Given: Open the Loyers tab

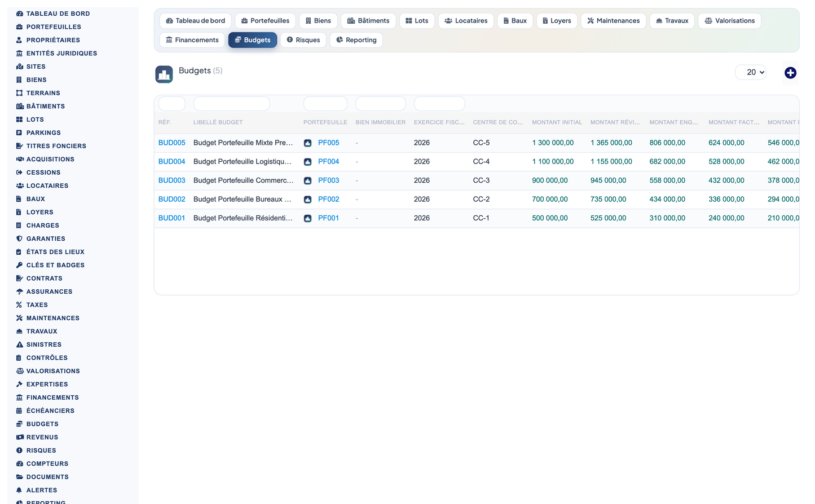Looking at the screenshot, I should coord(557,21).
